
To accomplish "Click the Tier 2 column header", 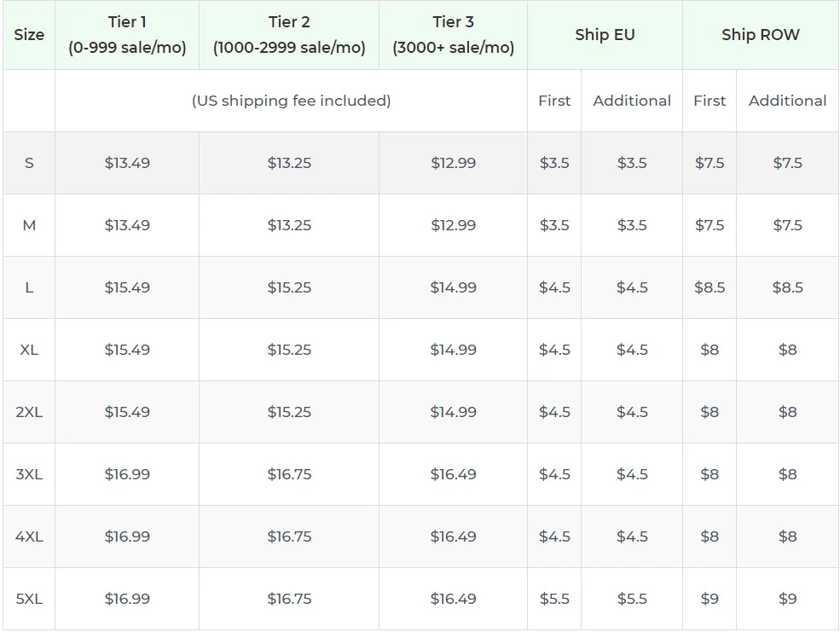I will [289, 35].
